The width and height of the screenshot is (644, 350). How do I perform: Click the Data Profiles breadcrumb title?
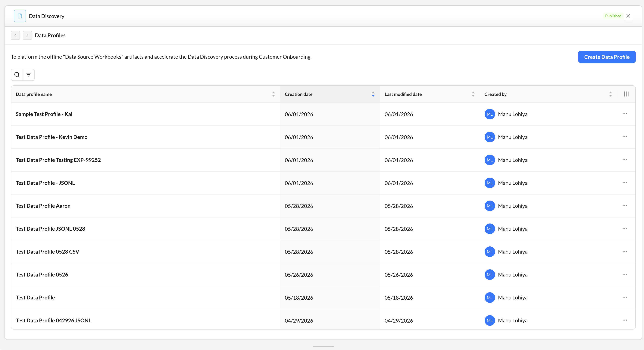point(50,35)
